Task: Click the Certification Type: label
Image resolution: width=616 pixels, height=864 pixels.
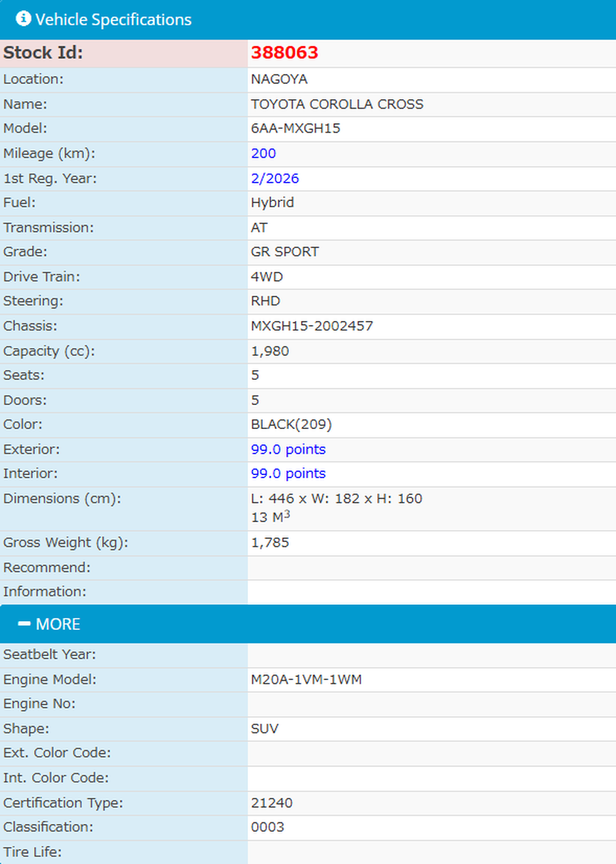Action: point(63,803)
